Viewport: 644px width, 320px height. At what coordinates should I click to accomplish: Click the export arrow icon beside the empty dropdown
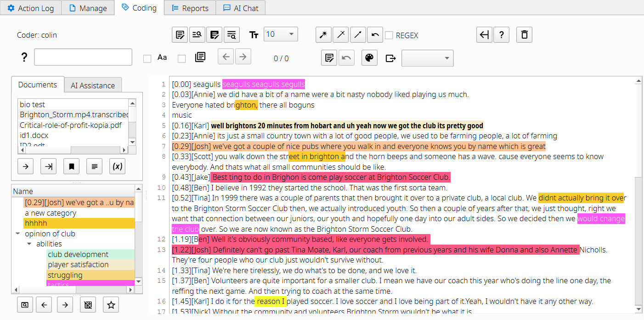click(390, 58)
